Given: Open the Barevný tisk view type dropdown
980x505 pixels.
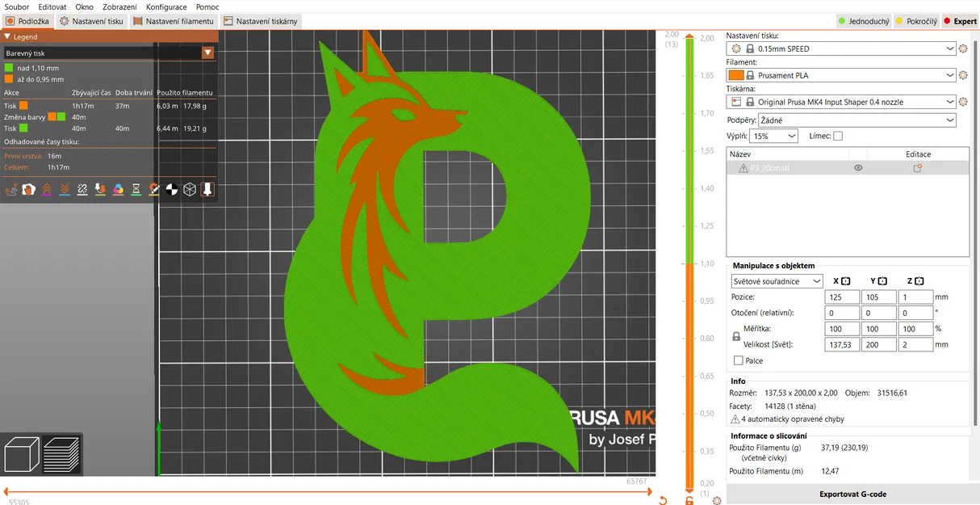Looking at the screenshot, I should pyautogui.click(x=109, y=53).
